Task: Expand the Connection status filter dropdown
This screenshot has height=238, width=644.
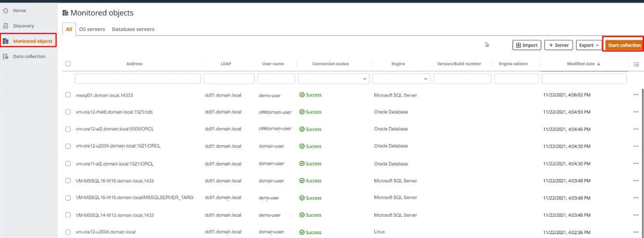Action: [334, 79]
